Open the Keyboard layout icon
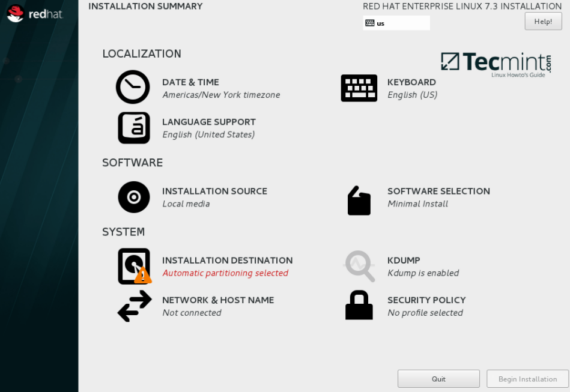570x392 pixels. point(359,88)
